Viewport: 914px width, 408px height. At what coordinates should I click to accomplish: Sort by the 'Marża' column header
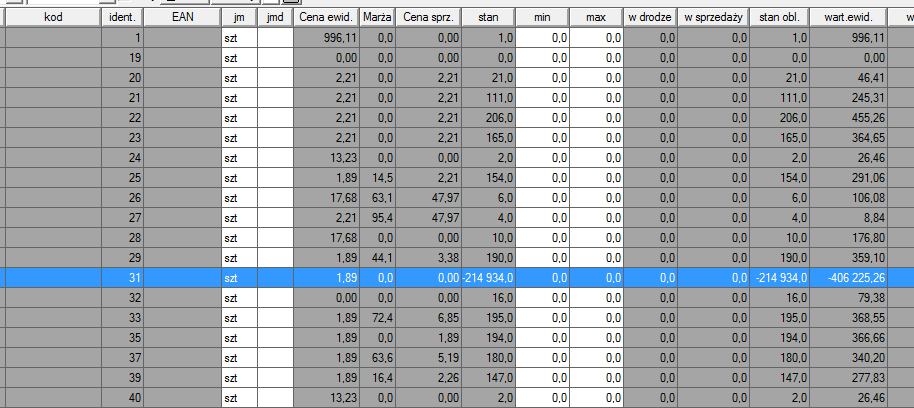376,18
